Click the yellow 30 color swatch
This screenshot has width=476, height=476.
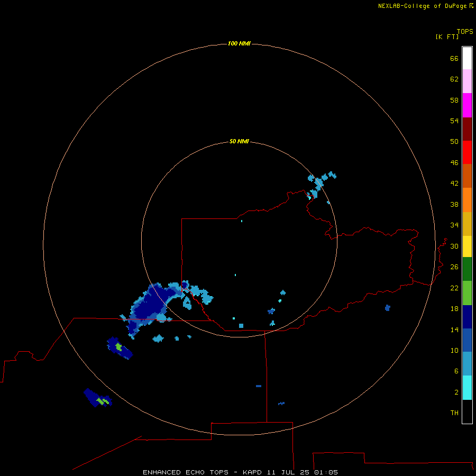coord(467,246)
